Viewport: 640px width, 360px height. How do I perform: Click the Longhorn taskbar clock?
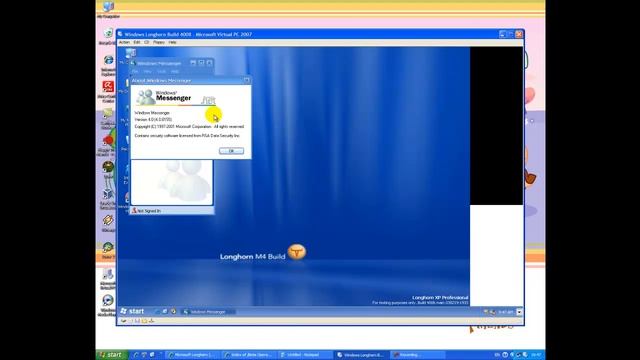click(505, 312)
